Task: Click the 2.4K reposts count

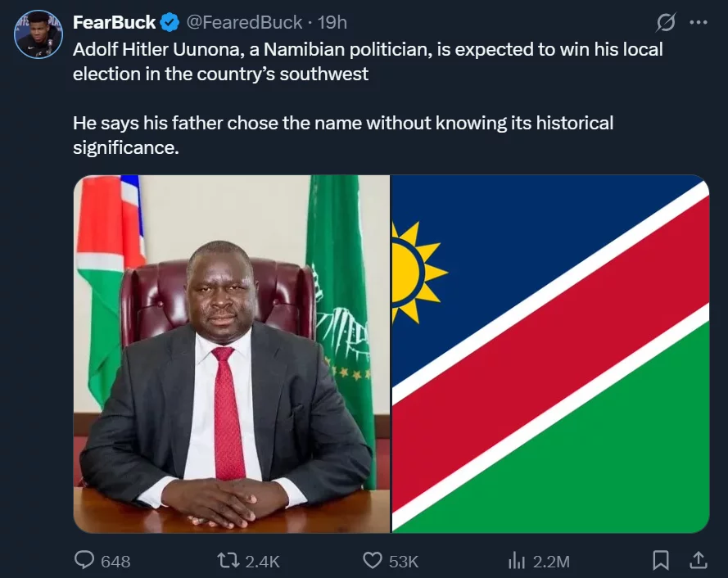Action: (x=262, y=561)
